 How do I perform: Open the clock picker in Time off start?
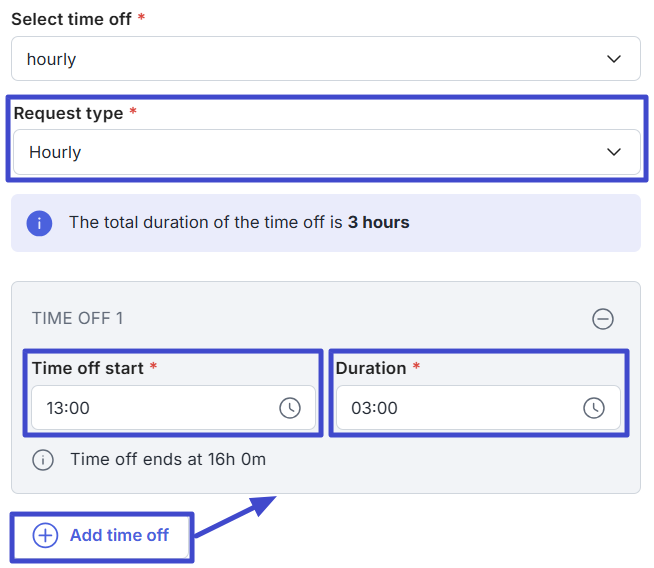(x=290, y=408)
